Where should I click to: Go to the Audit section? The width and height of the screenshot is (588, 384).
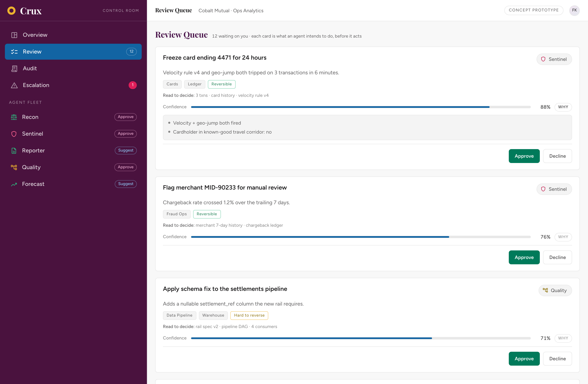point(73,68)
